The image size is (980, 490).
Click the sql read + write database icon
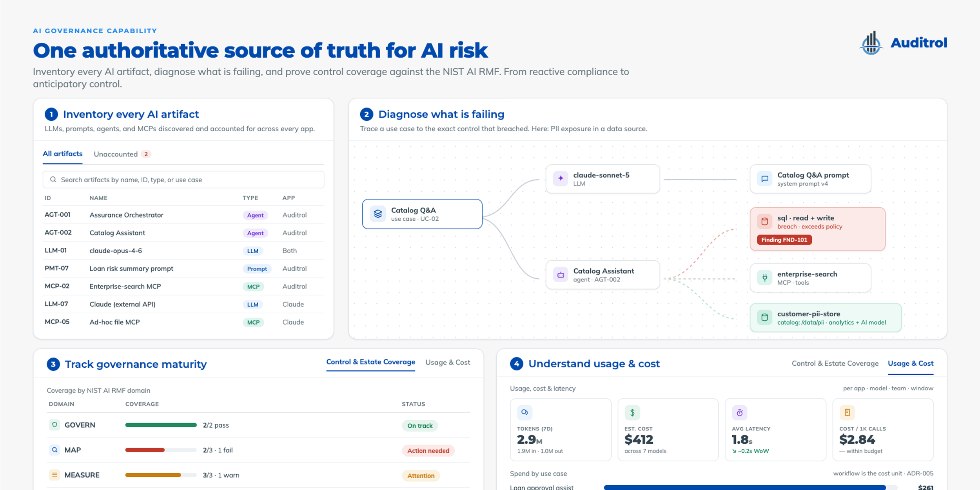pyautogui.click(x=764, y=221)
